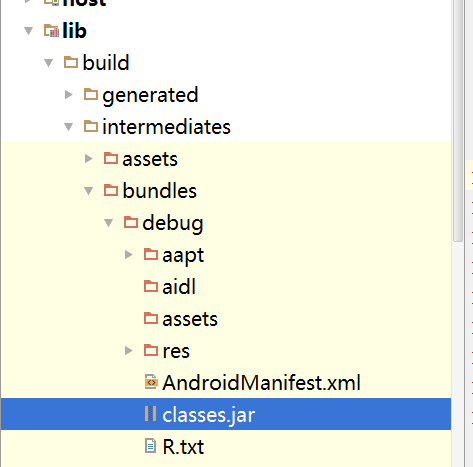Select the debug folder label
This screenshot has height=467, width=473.
pyautogui.click(x=173, y=223)
